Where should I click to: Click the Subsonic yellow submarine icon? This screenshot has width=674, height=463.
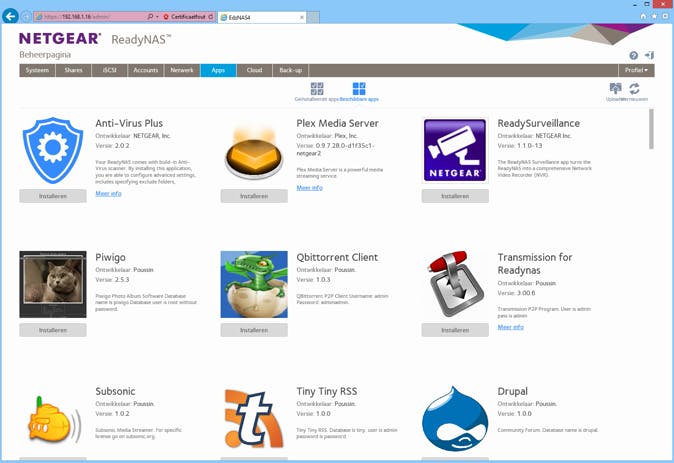coord(54,419)
